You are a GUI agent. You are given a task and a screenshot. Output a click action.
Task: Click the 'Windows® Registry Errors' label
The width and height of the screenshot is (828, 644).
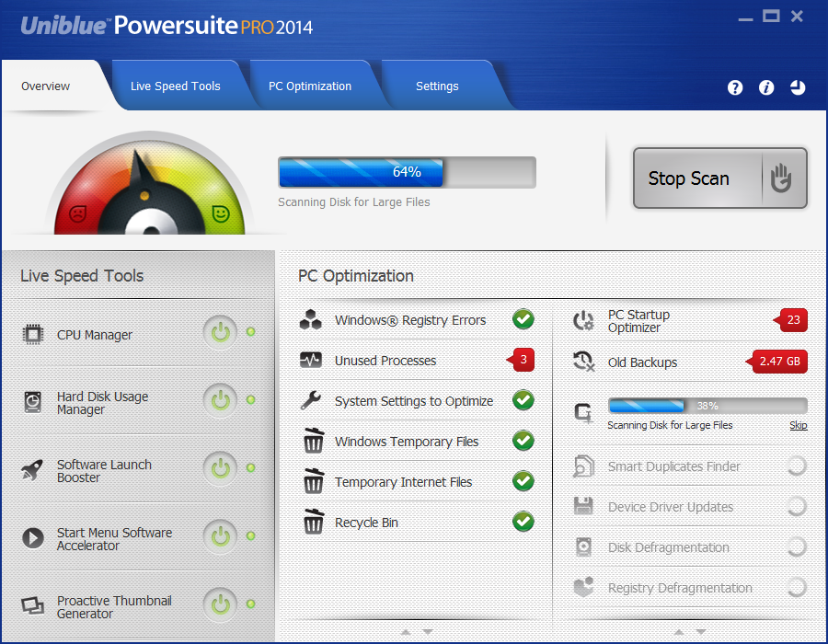410,320
